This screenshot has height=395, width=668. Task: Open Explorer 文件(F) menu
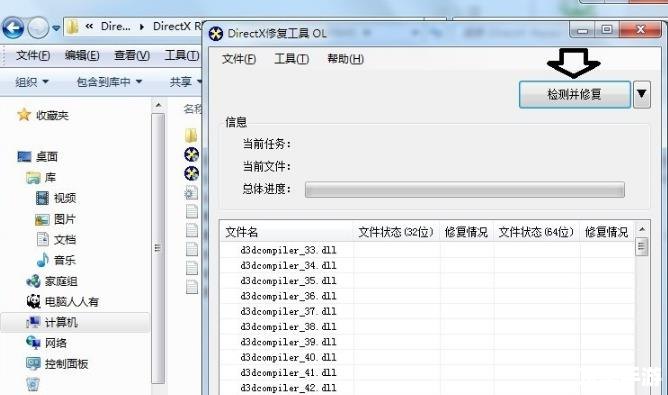pos(33,55)
